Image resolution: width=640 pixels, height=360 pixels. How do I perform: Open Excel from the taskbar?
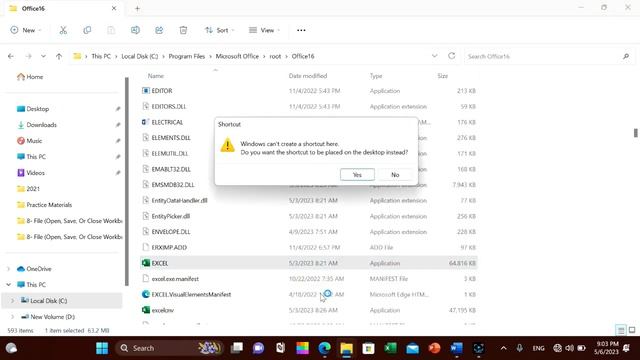(x=391, y=348)
